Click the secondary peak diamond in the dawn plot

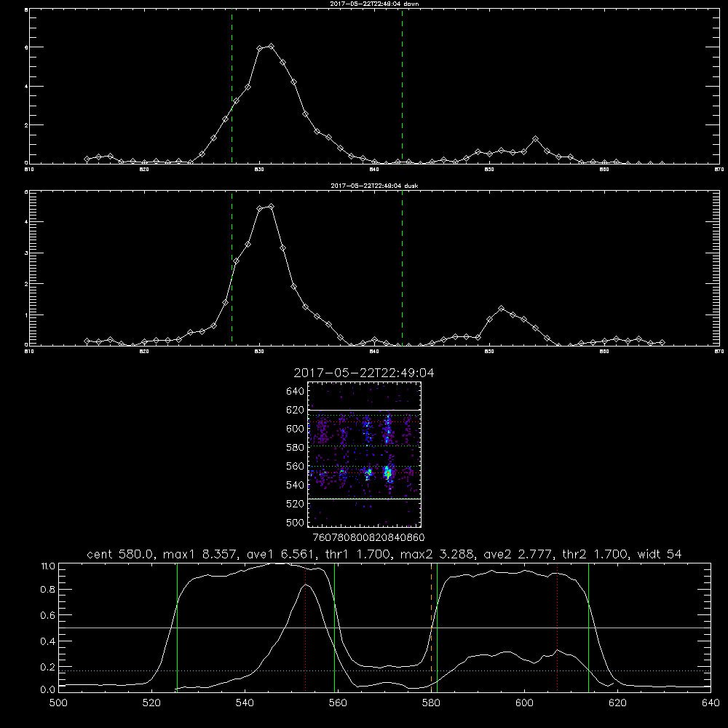pos(535,139)
